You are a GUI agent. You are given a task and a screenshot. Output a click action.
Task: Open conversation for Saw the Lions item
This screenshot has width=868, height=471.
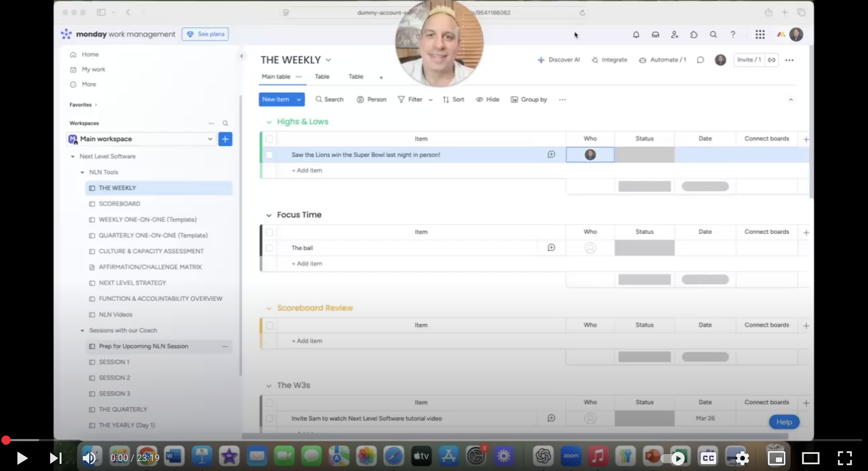tap(551, 155)
